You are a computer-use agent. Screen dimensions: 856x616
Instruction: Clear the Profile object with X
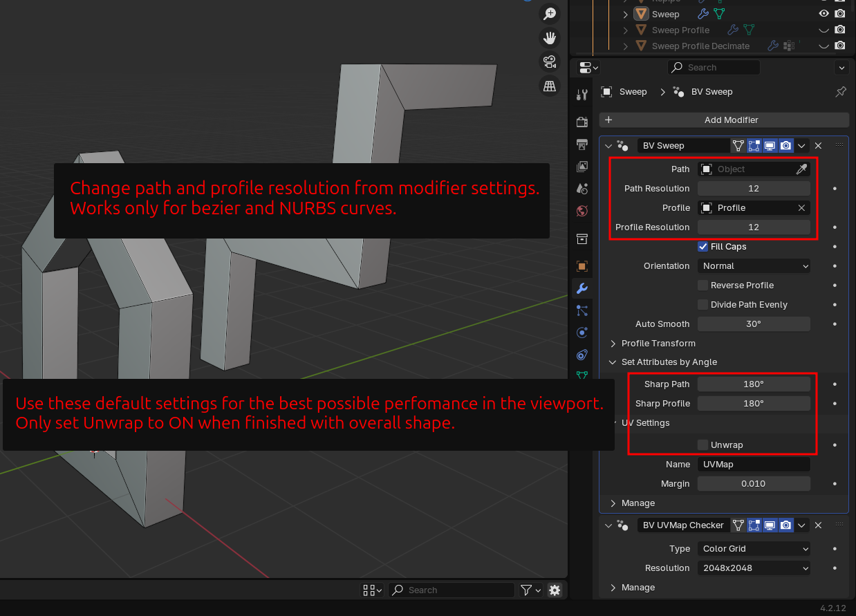(x=801, y=208)
